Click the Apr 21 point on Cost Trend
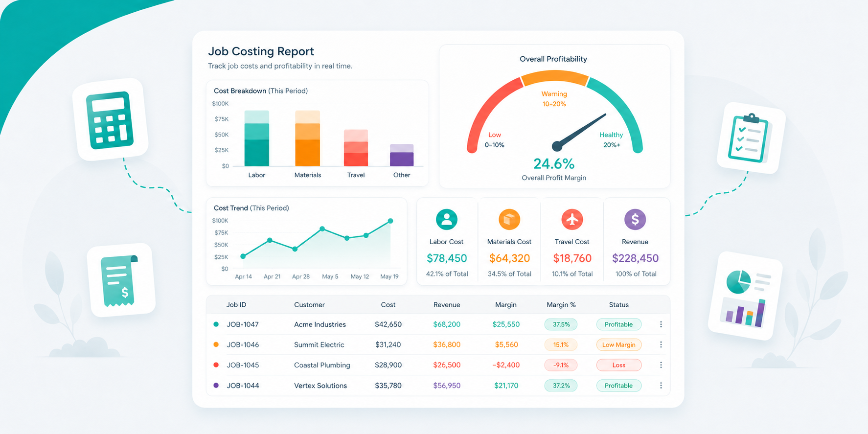Screen dimensions: 868x434 click(270, 240)
